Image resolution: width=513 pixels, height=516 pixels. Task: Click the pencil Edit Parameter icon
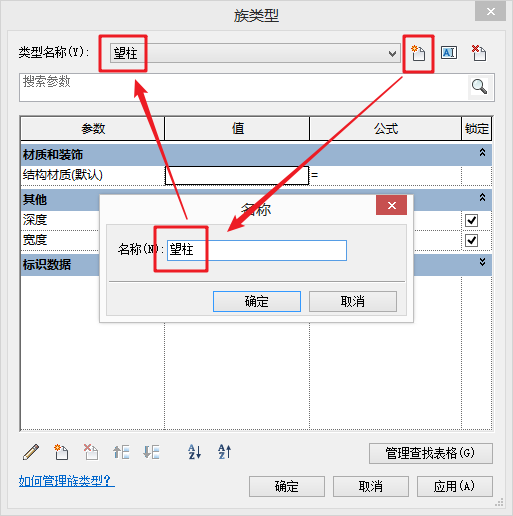point(31,452)
